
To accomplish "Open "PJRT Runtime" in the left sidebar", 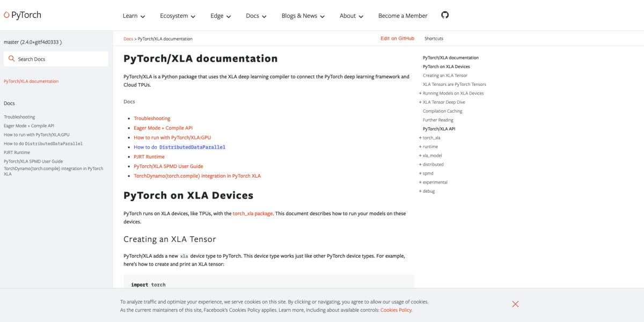I will pos(17,152).
